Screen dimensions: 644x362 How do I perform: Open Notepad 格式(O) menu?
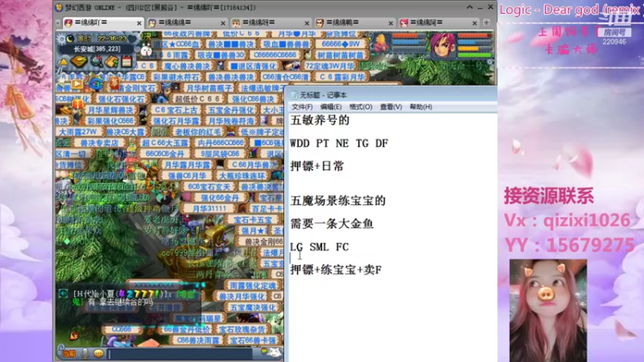361,107
